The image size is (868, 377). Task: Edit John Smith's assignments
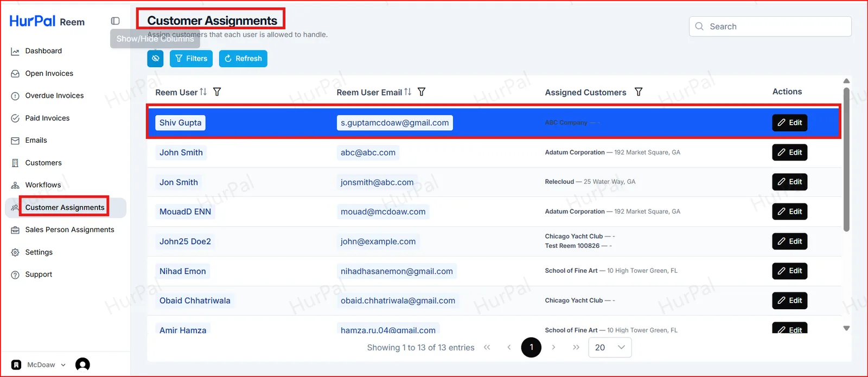point(790,152)
